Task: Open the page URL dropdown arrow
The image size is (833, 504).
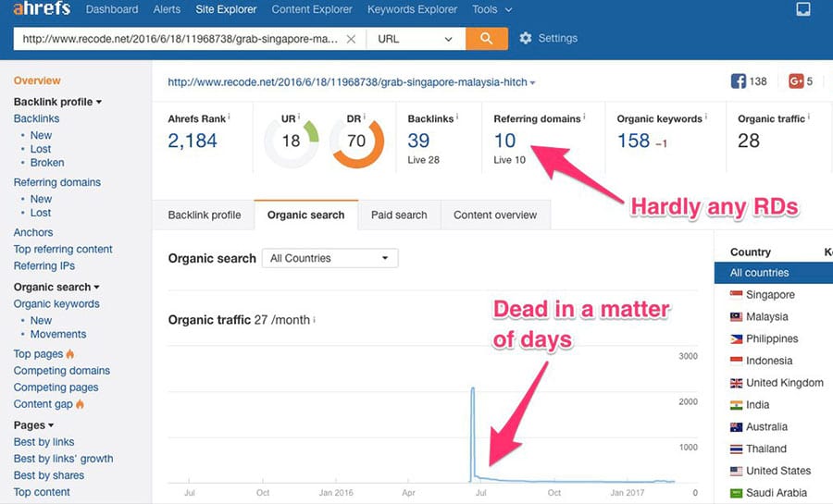Action: 532,82
